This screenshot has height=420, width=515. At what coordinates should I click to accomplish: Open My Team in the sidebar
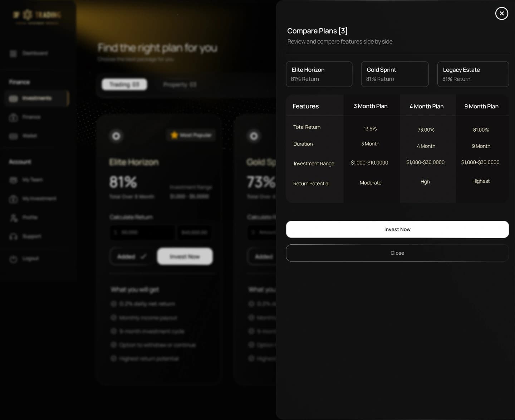coord(26,180)
